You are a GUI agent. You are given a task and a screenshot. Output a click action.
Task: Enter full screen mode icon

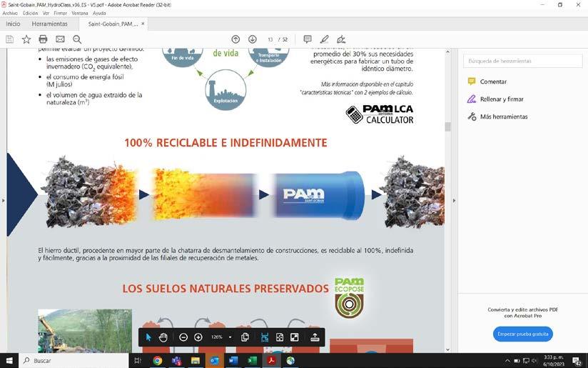point(295,337)
